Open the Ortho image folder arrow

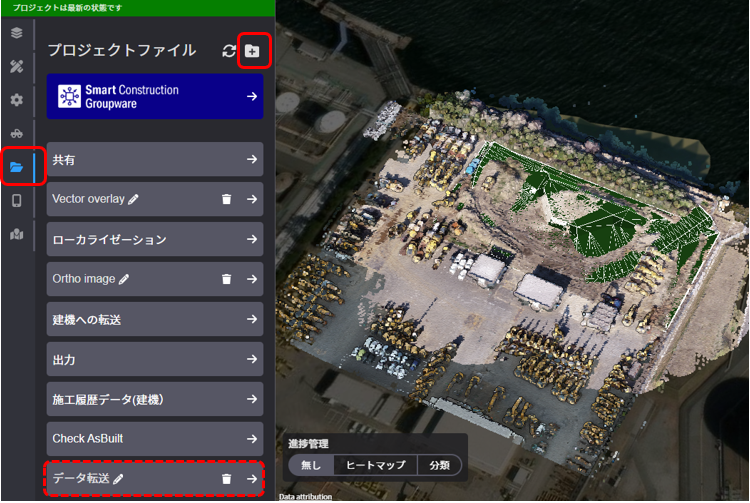(252, 279)
